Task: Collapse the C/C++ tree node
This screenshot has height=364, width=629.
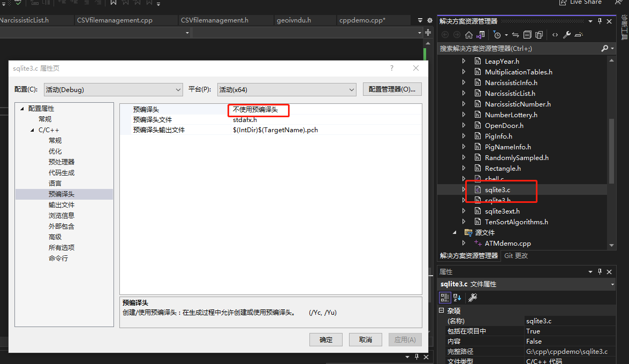Action: click(32, 130)
